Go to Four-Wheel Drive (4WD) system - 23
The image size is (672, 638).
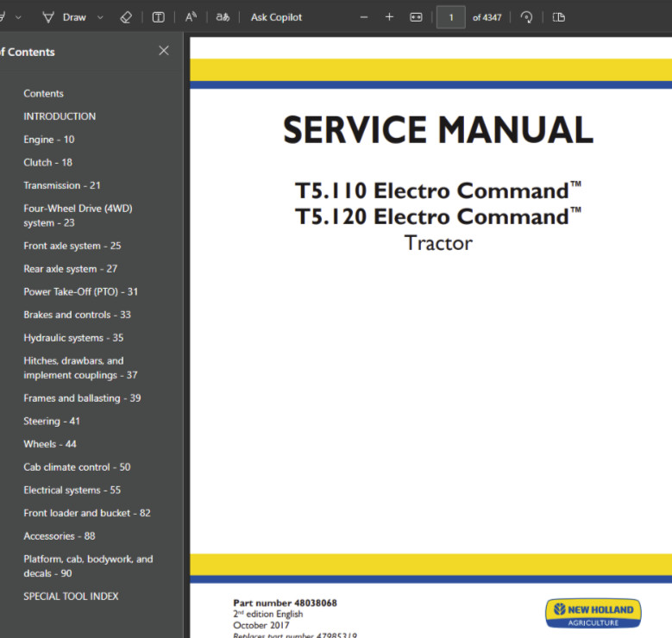click(x=78, y=216)
